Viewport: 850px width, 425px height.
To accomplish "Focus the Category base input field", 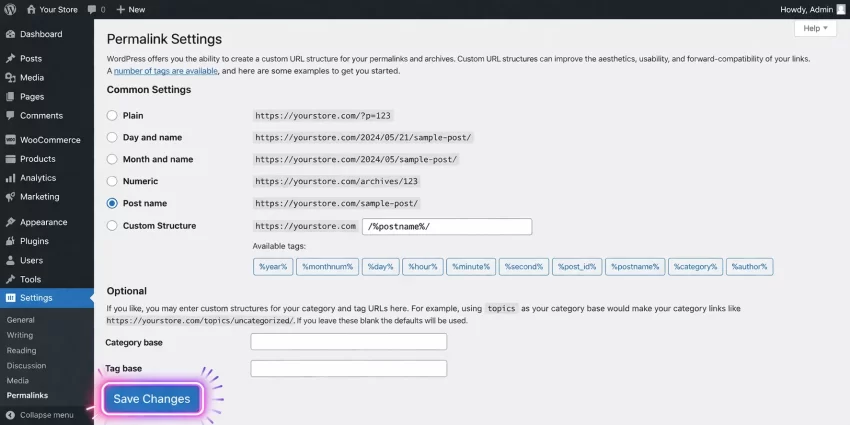I will [349, 342].
